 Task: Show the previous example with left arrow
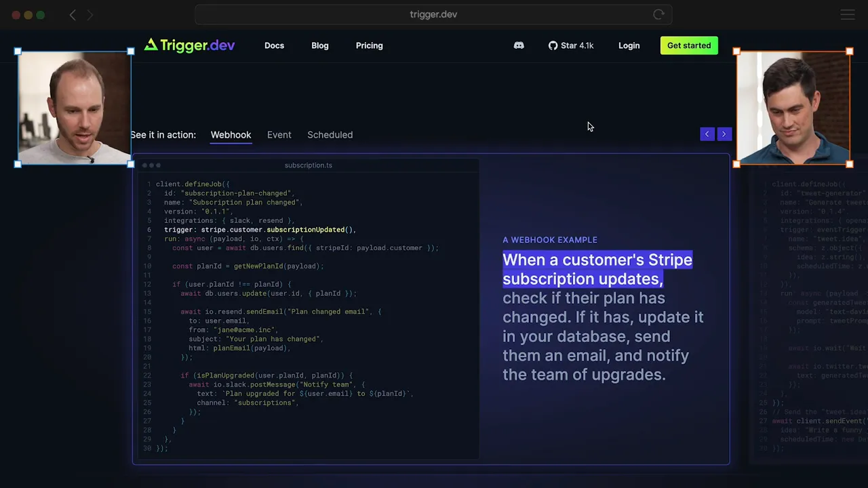(x=707, y=134)
